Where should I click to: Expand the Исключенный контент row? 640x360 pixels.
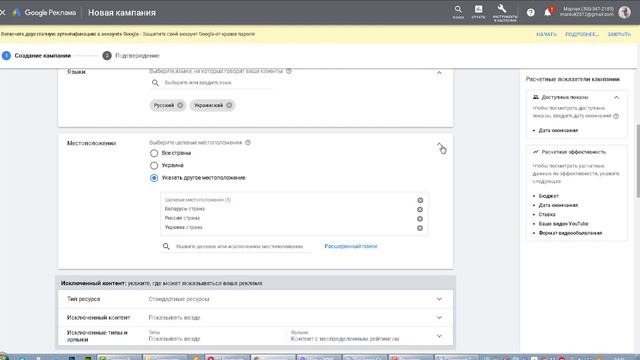(256, 318)
